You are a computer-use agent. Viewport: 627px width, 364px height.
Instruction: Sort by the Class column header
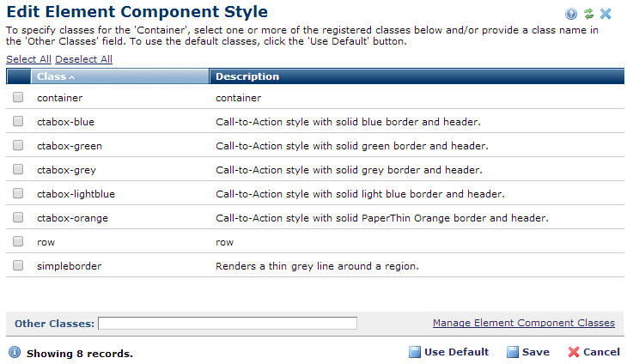click(57, 76)
